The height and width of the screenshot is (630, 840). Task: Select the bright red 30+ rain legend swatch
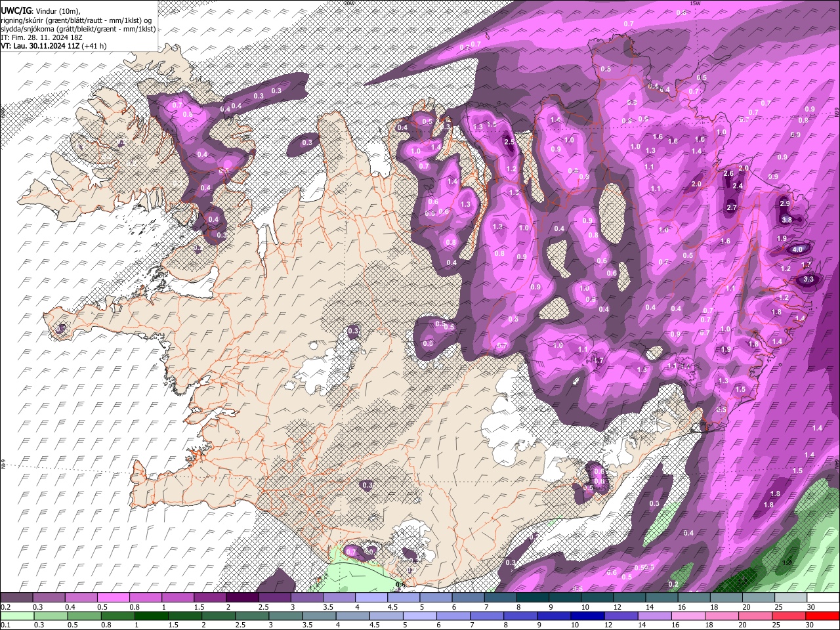coord(823,616)
